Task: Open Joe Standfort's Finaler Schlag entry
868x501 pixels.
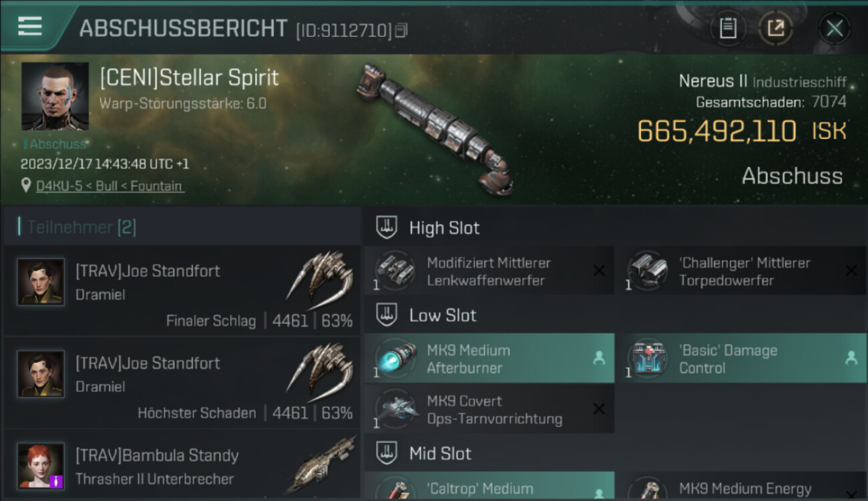Action: [x=182, y=291]
